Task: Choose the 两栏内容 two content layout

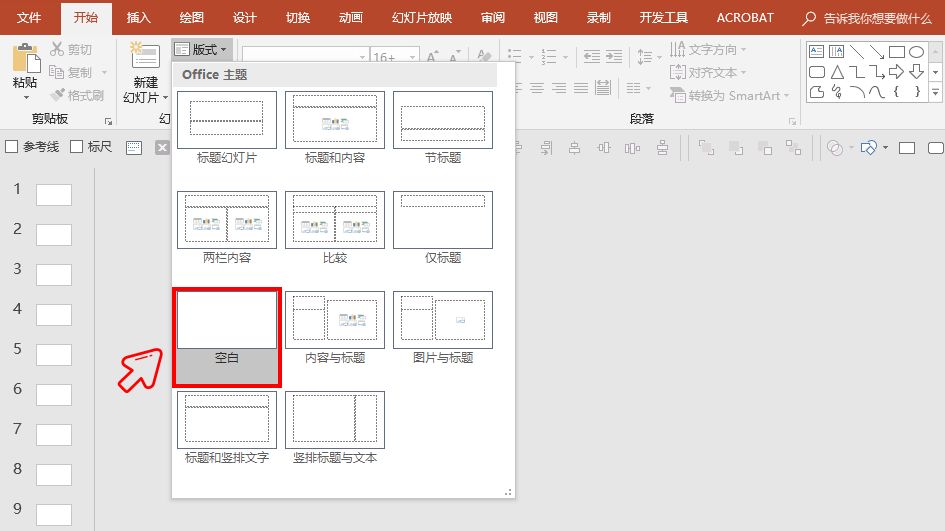Action: tap(227, 228)
